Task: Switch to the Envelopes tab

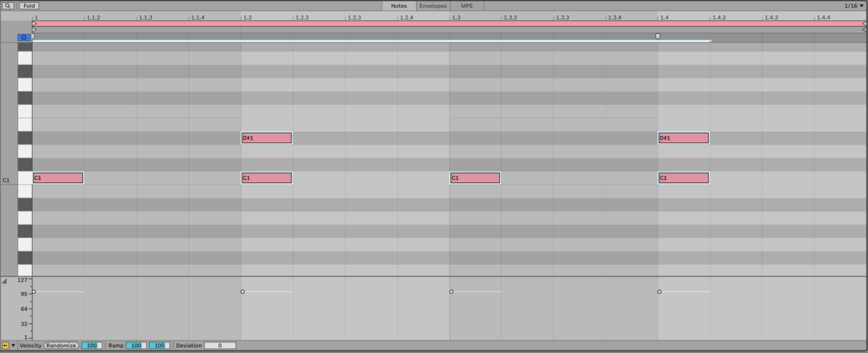Action: 433,6
